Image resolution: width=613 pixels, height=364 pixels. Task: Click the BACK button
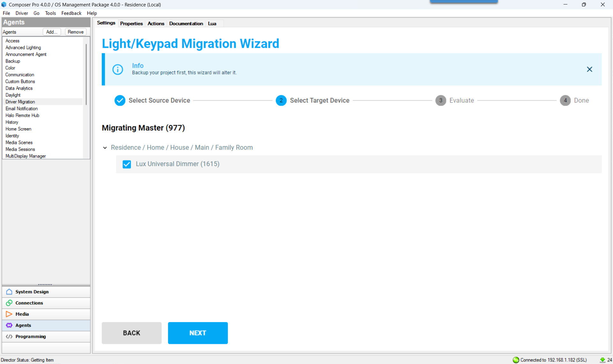click(132, 333)
